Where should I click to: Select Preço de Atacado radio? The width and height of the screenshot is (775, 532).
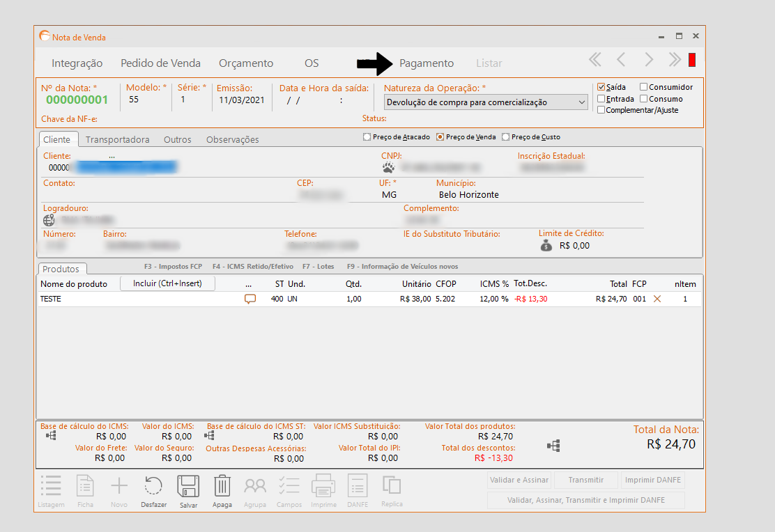(x=367, y=136)
